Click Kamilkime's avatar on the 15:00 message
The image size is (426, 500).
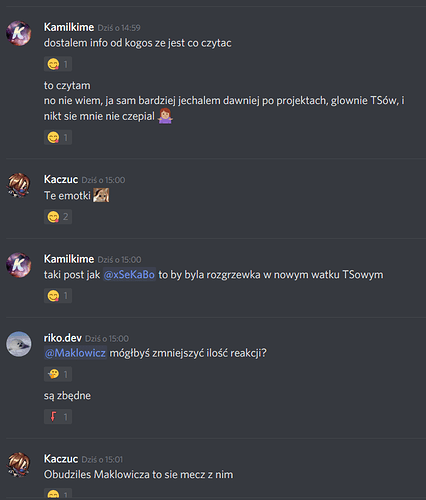19,265
